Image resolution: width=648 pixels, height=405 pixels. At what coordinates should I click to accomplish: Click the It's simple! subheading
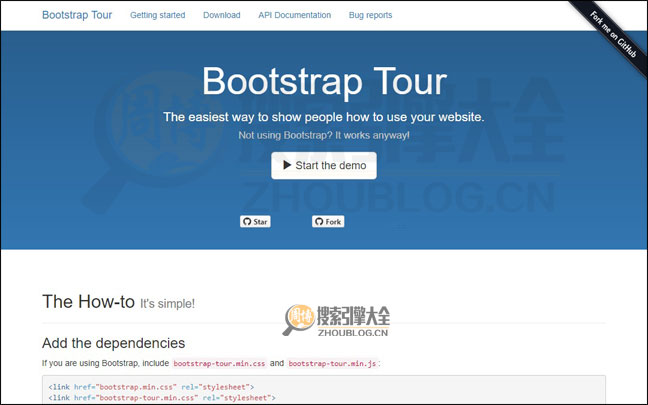tap(167, 304)
